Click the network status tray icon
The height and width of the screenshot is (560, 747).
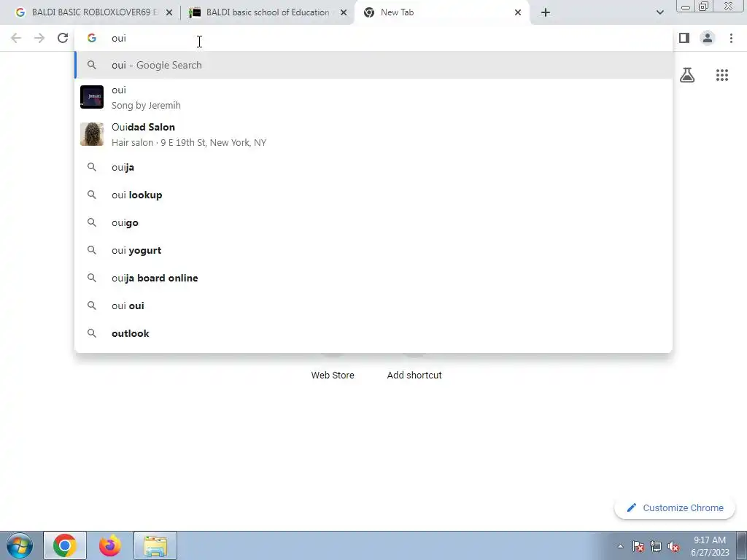656,546
